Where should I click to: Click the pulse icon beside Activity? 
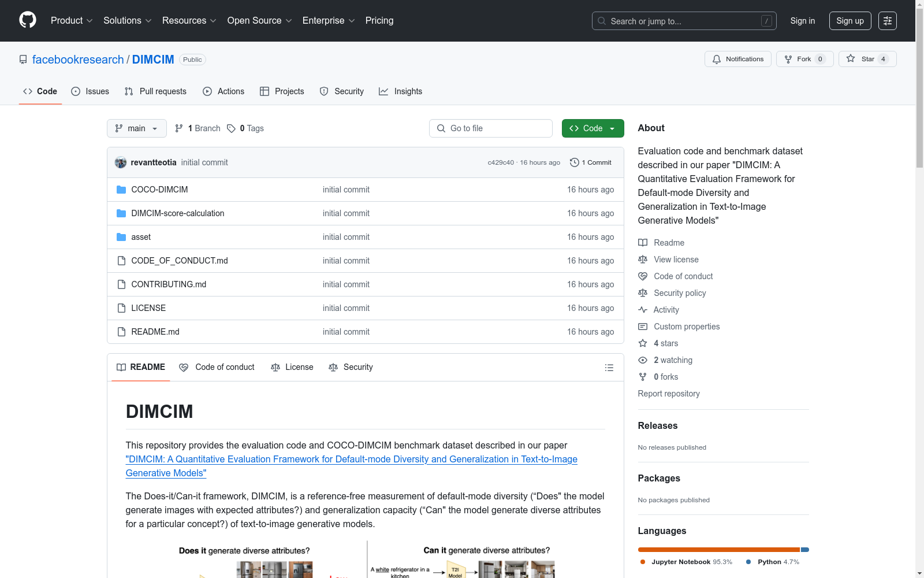[643, 310]
